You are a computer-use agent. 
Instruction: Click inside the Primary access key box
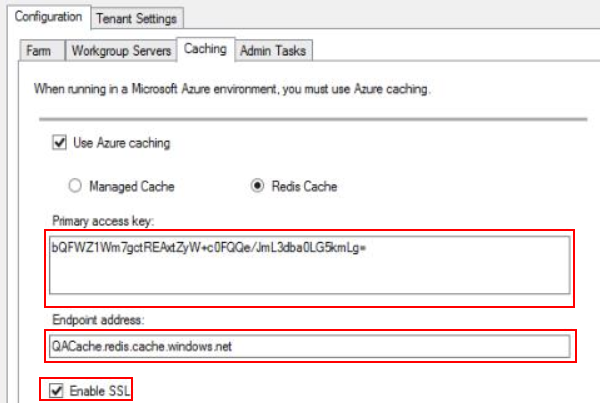click(x=310, y=267)
